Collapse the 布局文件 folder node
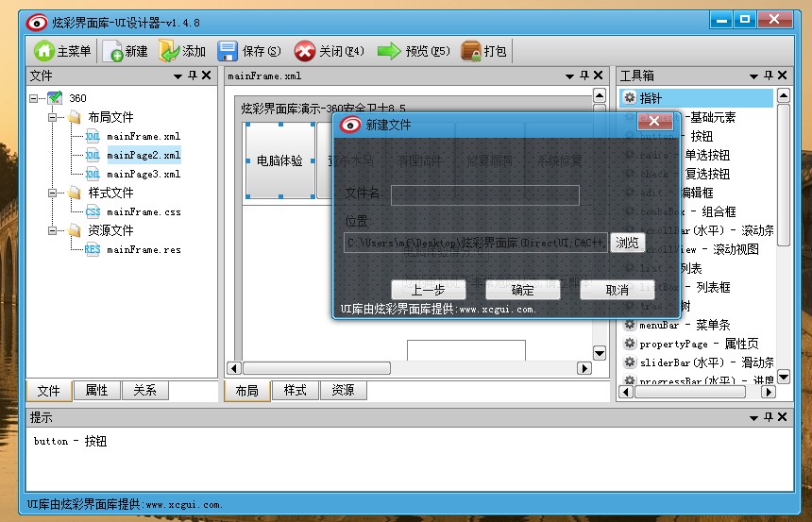 53,117
